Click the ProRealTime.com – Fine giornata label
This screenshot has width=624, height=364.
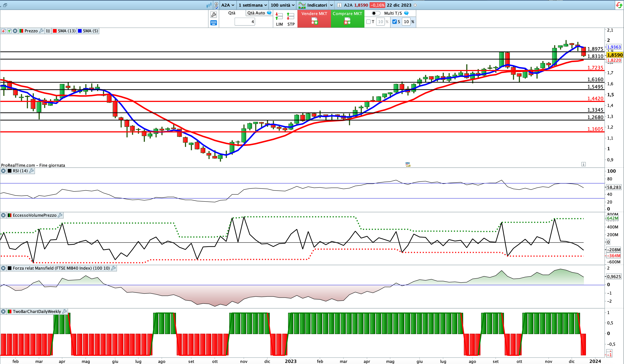[33, 165]
